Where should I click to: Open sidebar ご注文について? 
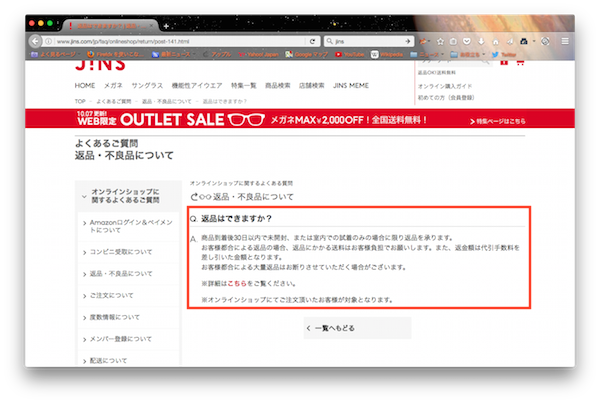128,295
